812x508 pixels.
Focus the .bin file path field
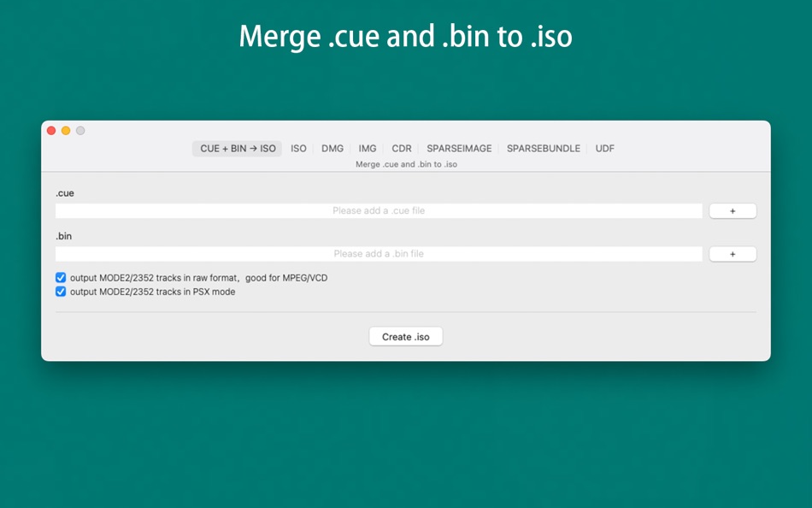pyautogui.click(x=379, y=254)
